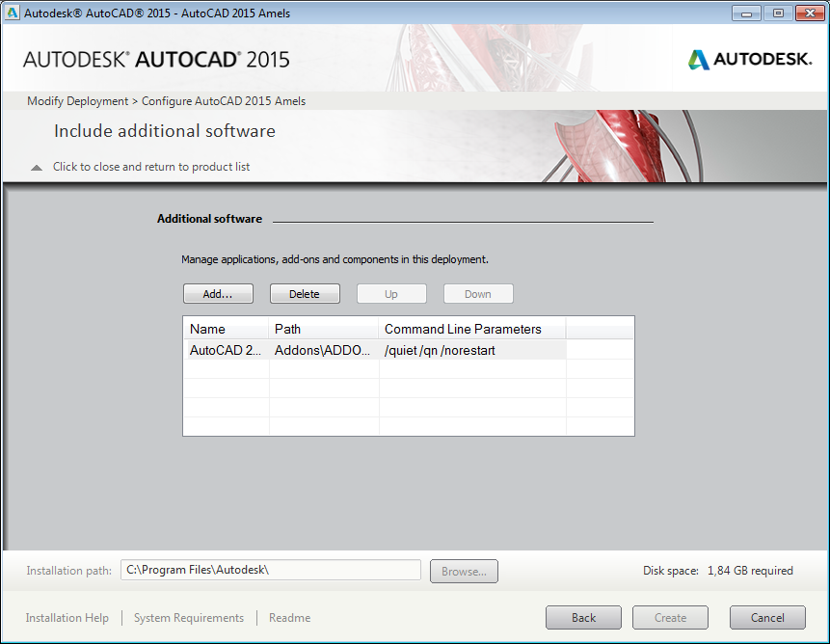Delete the selected additional software entry
The width and height of the screenshot is (830, 644).
click(x=305, y=294)
